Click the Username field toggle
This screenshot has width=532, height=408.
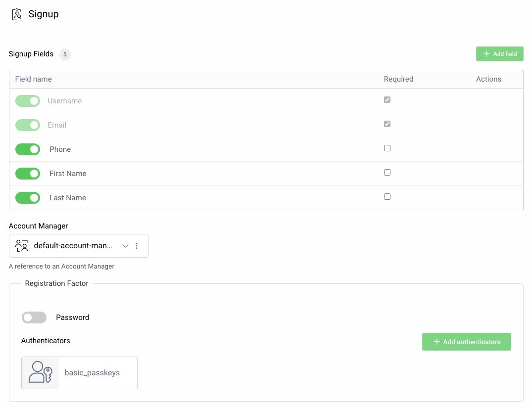pyautogui.click(x=28, y=100)
